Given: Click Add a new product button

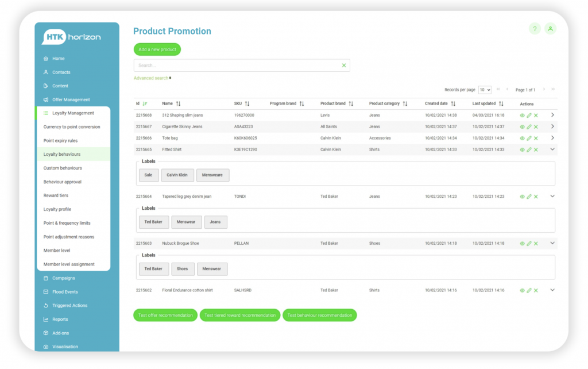Looking at the screenshot, I should pos(157,49).
